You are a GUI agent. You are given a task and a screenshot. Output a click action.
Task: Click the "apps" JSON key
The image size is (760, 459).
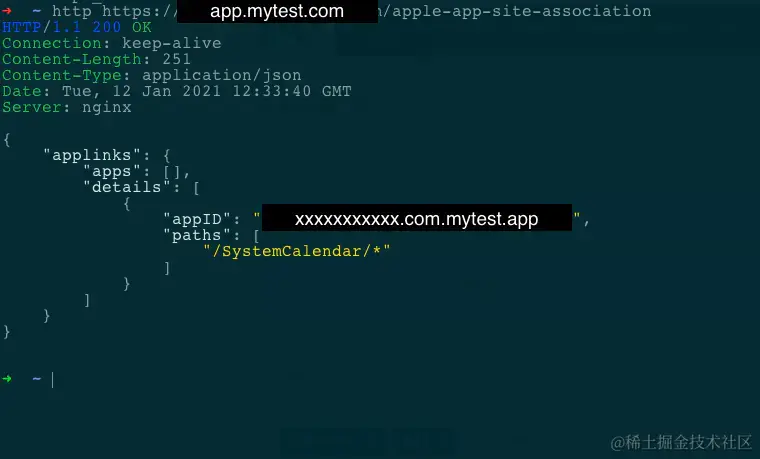tap(111, 171)
